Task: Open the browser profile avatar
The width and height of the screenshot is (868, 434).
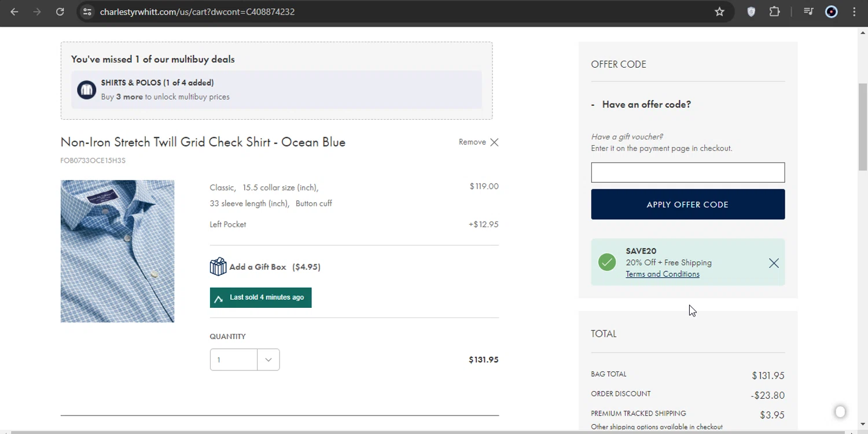Action: (832, 12)
